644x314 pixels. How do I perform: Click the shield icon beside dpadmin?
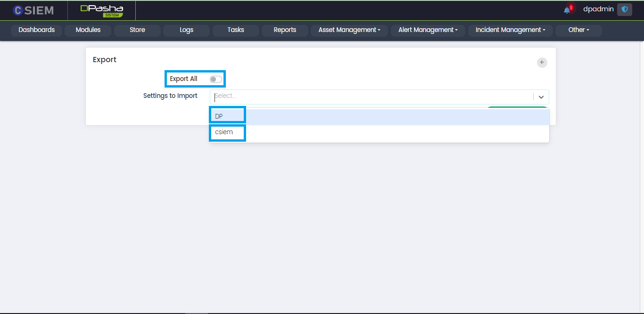(x=625, y=9)
